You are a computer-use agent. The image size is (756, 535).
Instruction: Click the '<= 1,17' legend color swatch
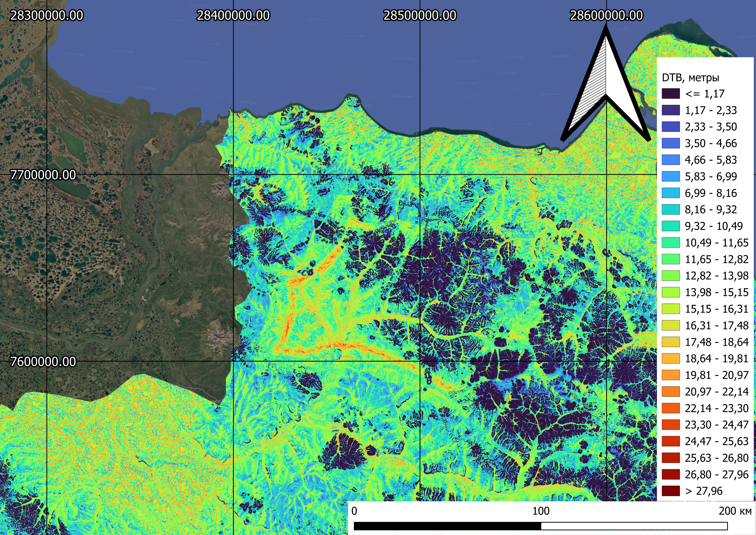671,94
